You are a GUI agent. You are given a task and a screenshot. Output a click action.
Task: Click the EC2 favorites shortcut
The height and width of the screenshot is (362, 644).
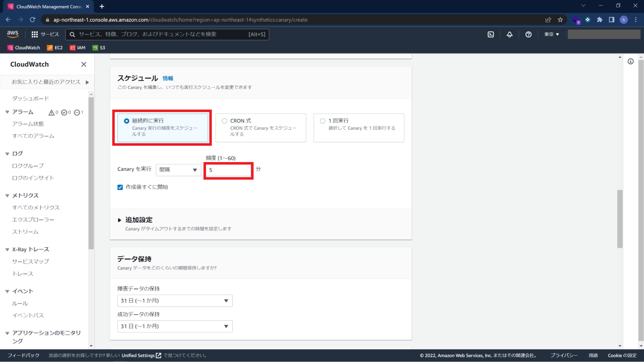pyautogui.click(x=55, y=48)
